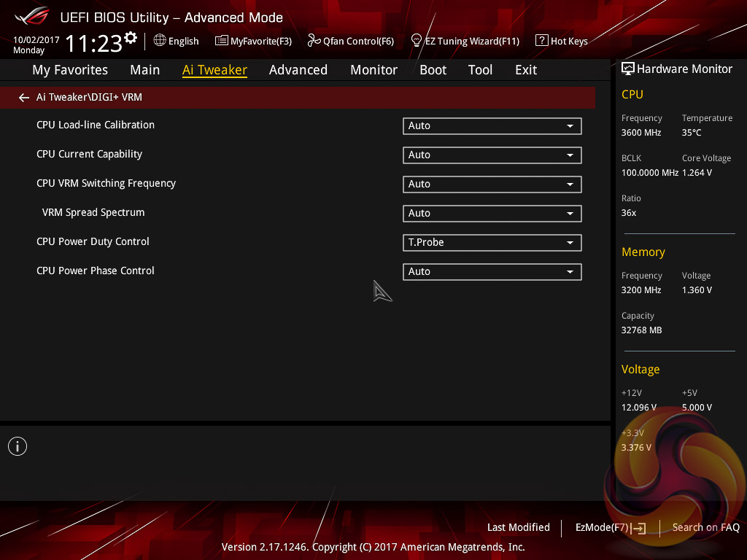
Task: Click +5V reading 5.000 V
Action: tap(697, 408)
